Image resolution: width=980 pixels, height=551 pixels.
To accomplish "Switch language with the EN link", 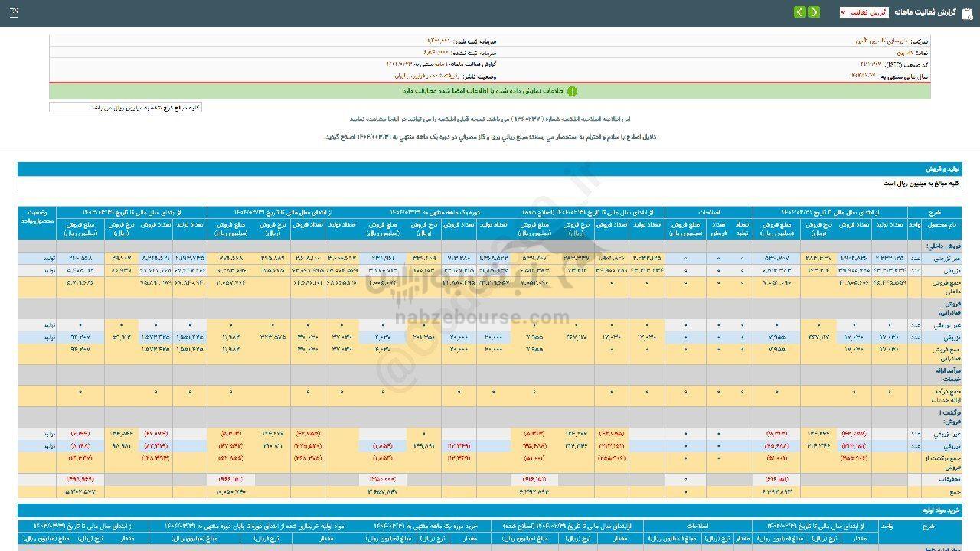I will [15, 12].
